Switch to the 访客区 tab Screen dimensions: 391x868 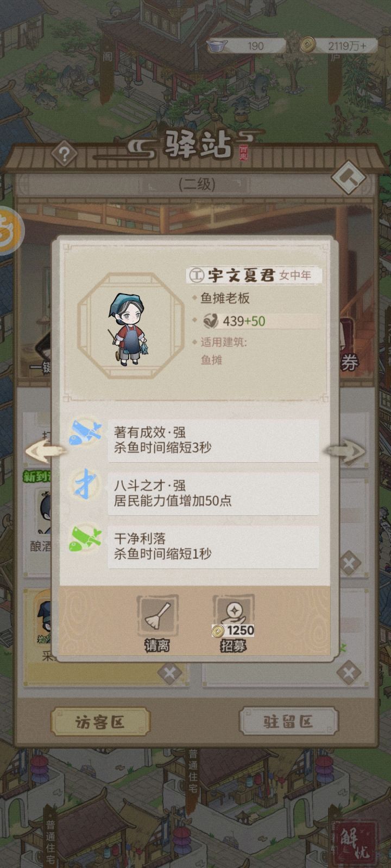click(100, 722)
